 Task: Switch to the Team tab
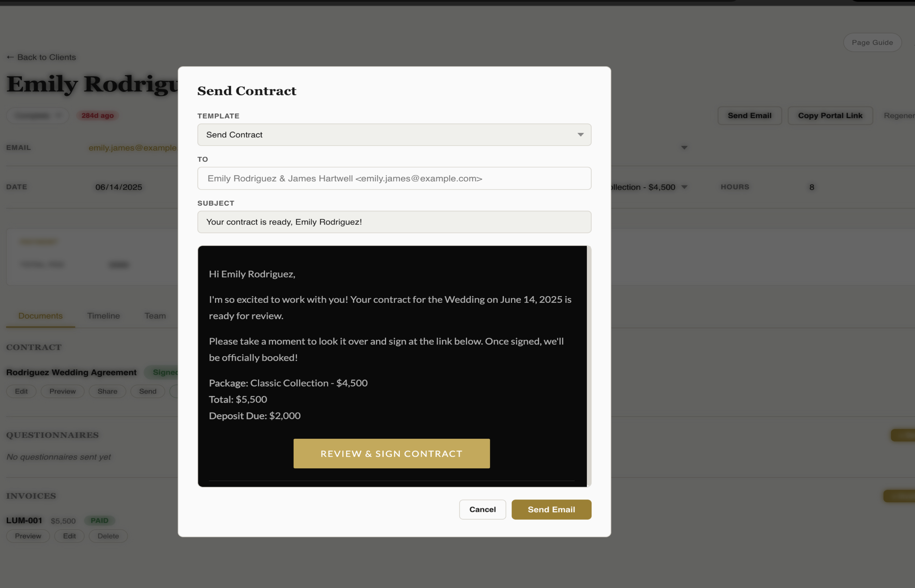155,316
